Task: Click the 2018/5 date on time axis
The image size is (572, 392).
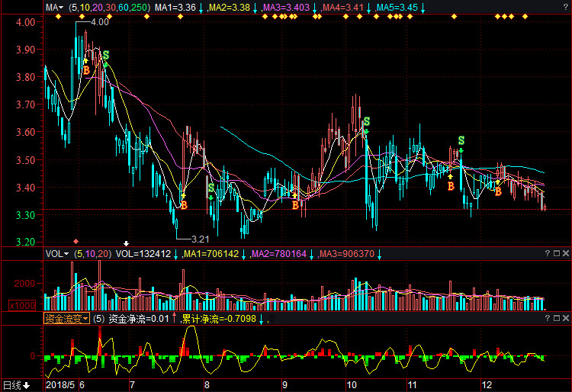Action: tap(60, 385)
